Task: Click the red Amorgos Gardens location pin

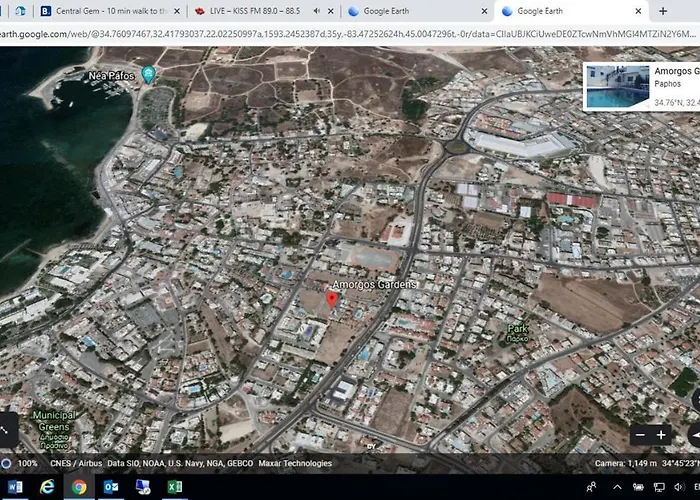Action: 332,299
